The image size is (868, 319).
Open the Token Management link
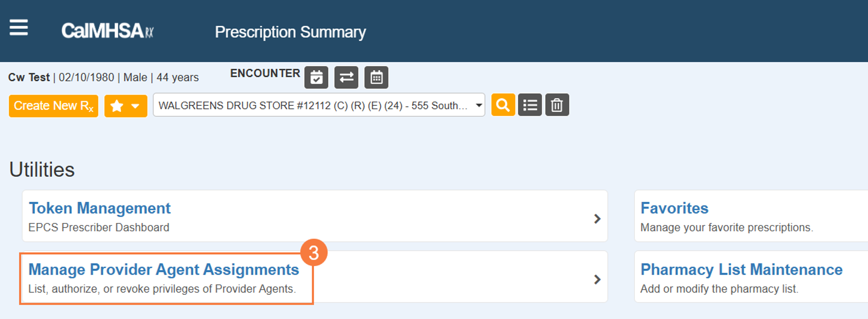[100, 208]
